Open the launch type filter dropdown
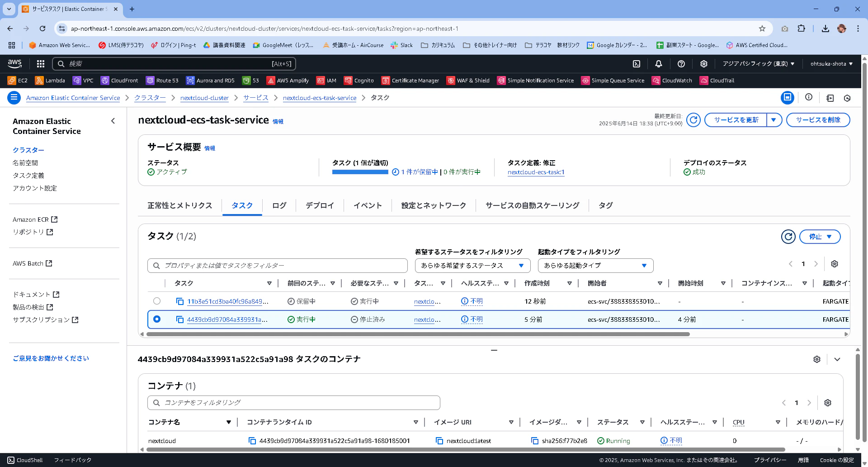This screenshot has height=467, width=868. point(595,266)
